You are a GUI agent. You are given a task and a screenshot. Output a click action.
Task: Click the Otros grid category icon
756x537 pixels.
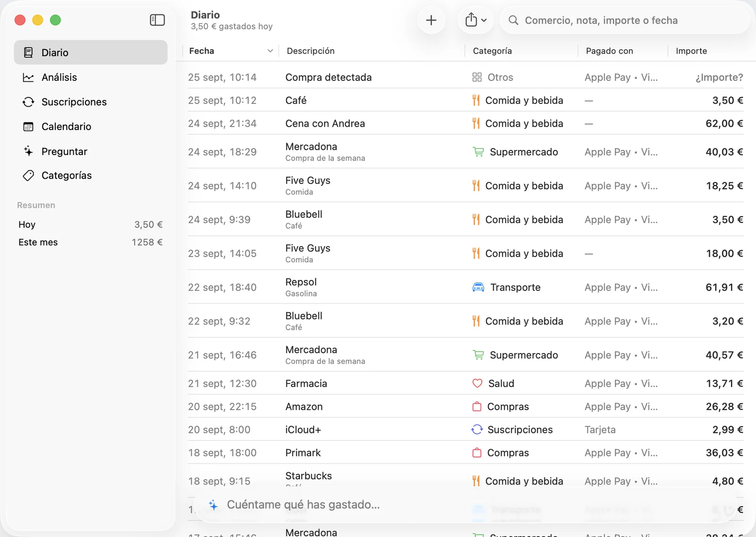477,77
